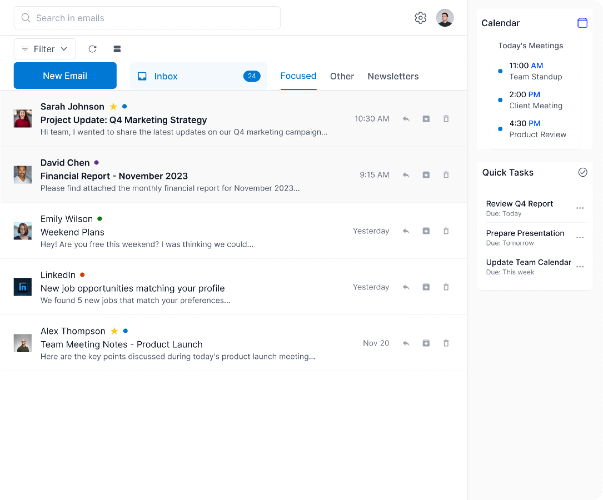
Task: Select the Review Q4 Report task
Action: [520, 204]
